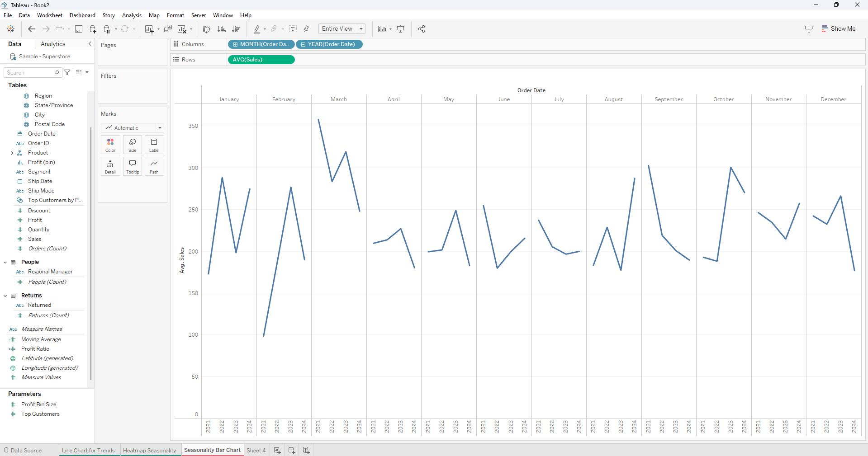
Task: Switch to the Analytics pane tab
Action: (53, 44)
